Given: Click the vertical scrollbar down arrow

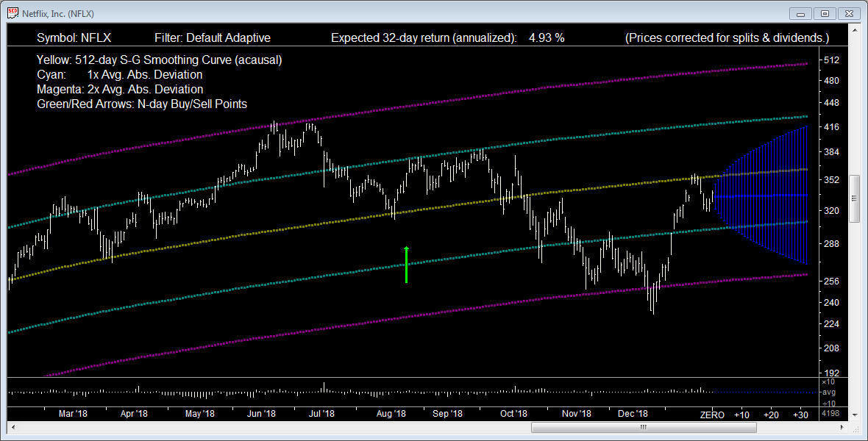Looking at the screenshot, I should point(854,415).
